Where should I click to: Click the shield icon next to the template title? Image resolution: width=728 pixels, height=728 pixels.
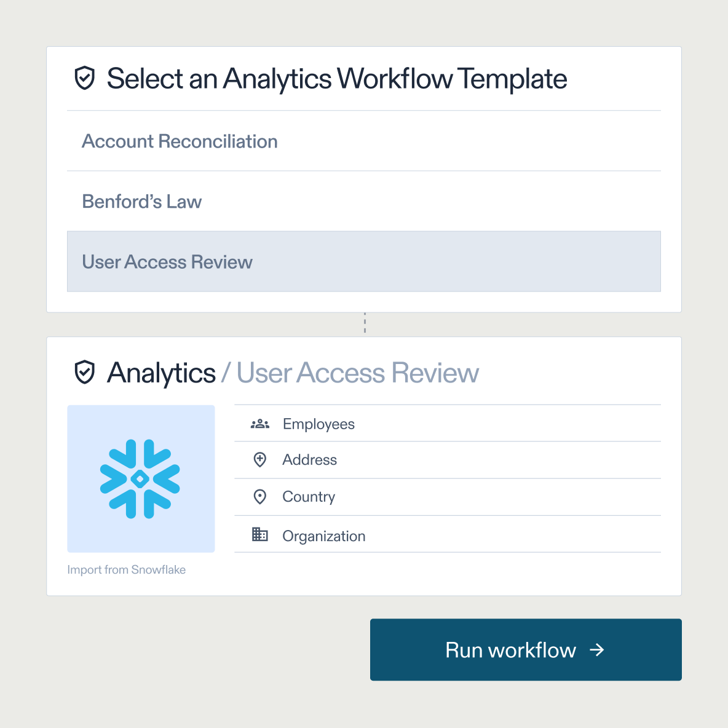pos(85,79)
